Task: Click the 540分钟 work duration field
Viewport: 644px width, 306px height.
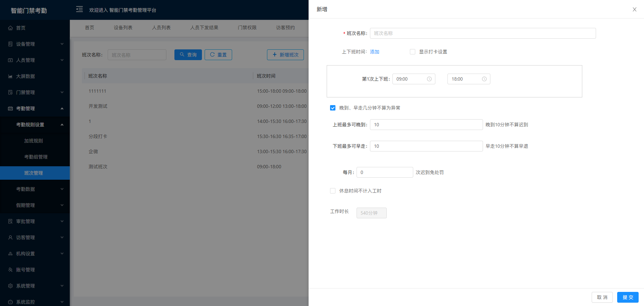Action: 372,213
